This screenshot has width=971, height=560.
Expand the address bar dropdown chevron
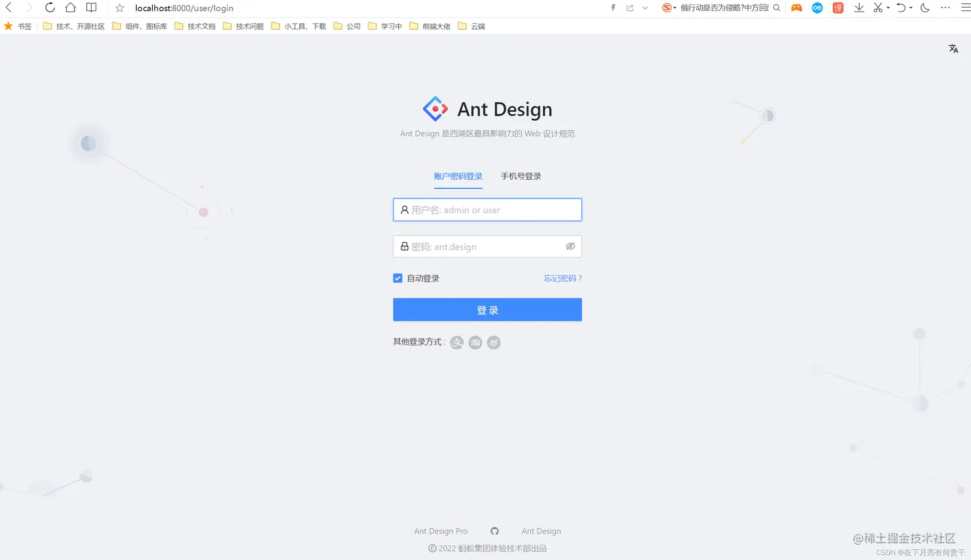click(645, 8)
